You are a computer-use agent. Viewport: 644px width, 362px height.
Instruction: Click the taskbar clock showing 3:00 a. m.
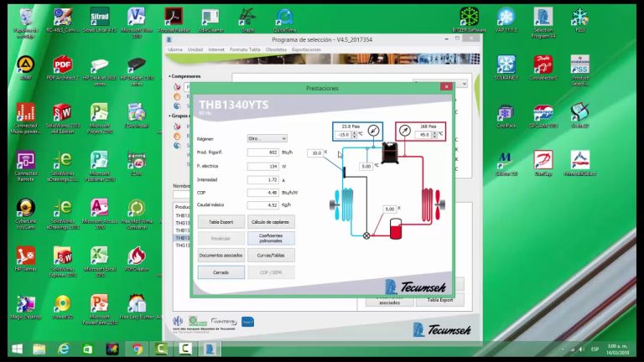pyautogui.click(x=618, y=349)
